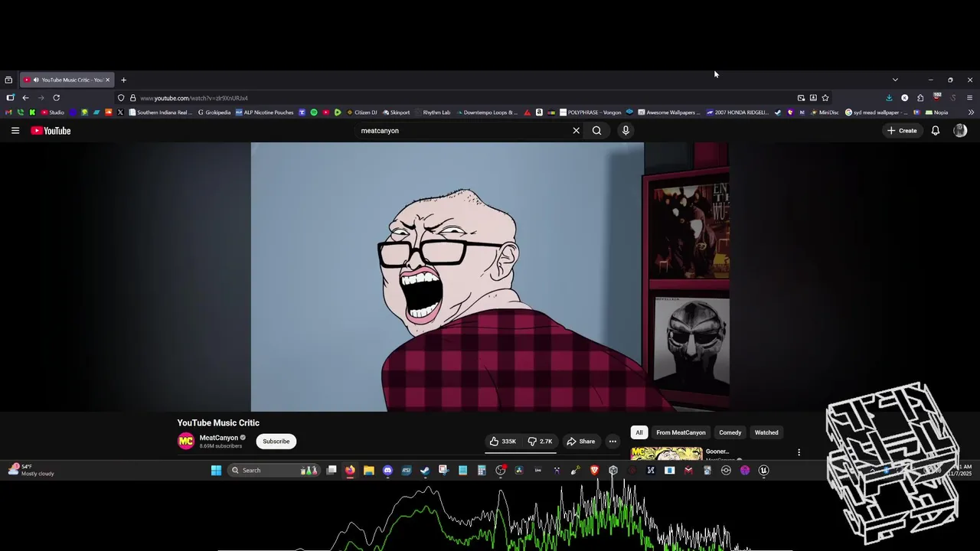This screenshot has width=980, height=551.
Task: Clear the meatcanyon search text
Action: pyautogui.click(x=577, y=131)
